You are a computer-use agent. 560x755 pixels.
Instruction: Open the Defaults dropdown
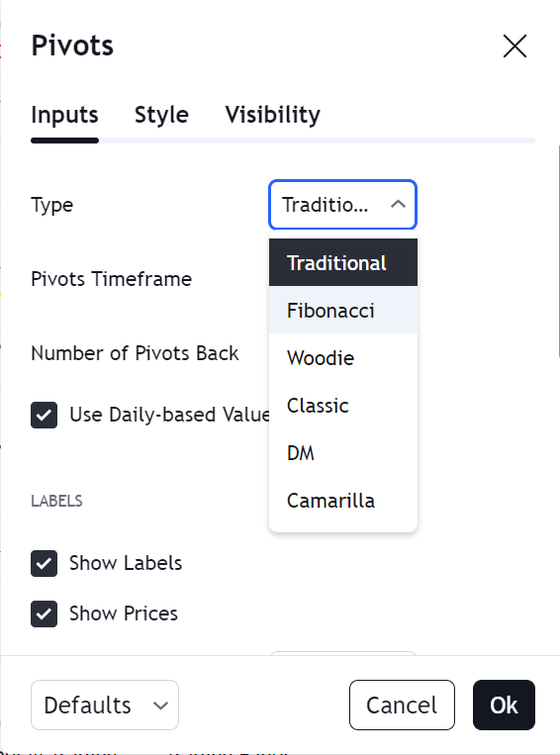click(105, 705)
